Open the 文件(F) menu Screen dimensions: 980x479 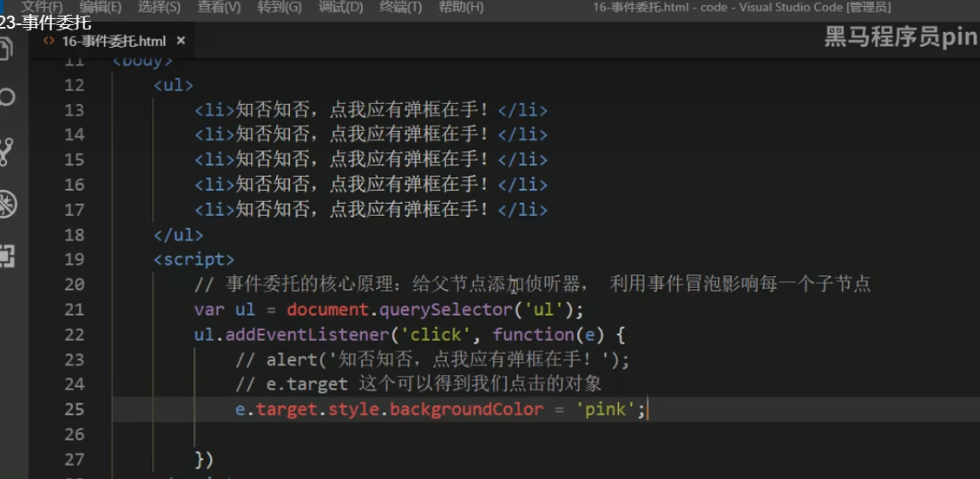pos(42,8)
